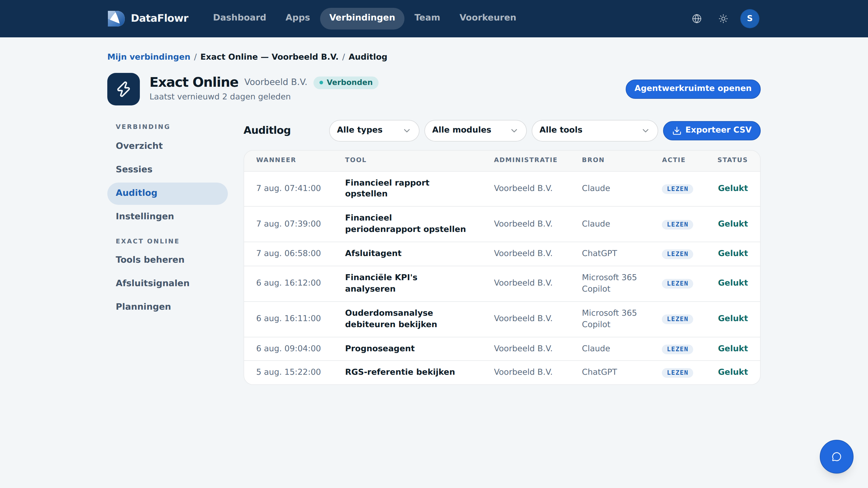Go to the Dashboard nav tab

point(240,18)
